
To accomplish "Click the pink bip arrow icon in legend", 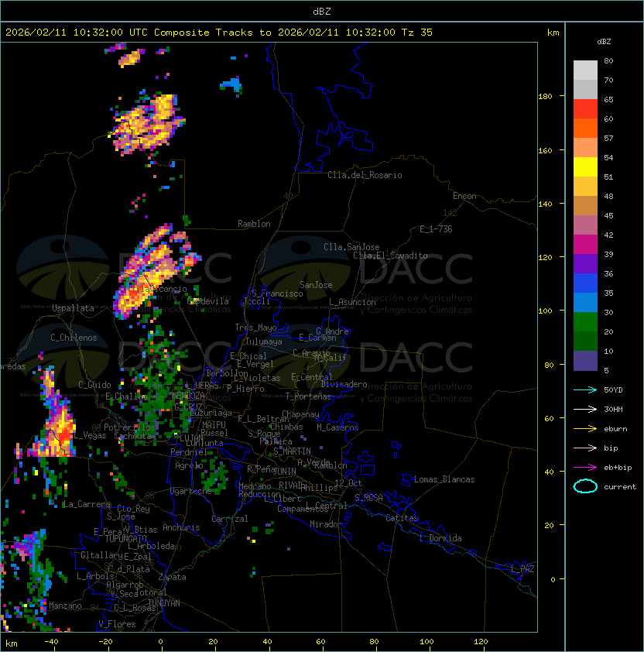I will pyautogui.click(x=585, y=448).
